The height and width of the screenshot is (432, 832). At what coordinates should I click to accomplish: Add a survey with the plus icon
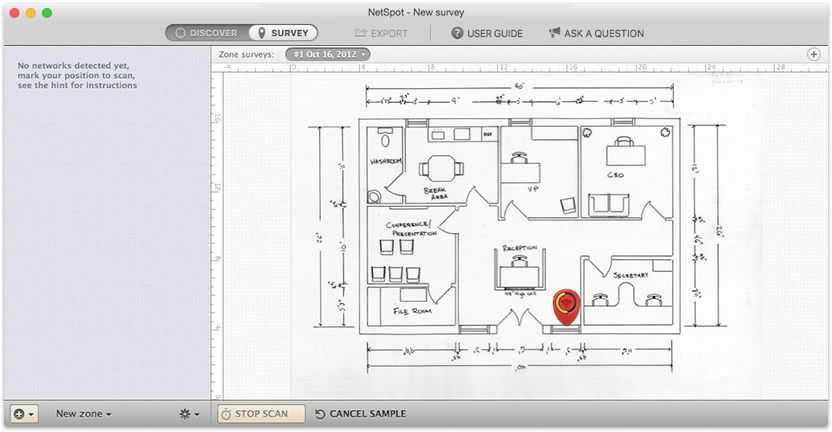(x=813, y=54)
